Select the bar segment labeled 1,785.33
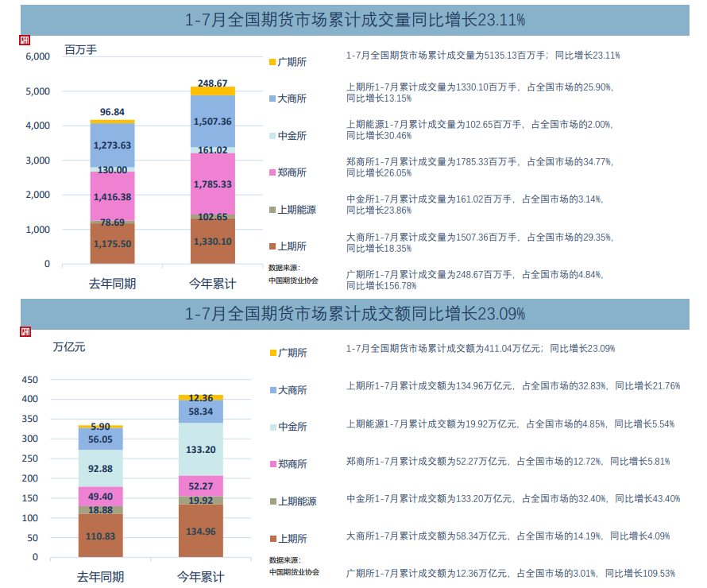707x588 pixels. (212, 184)
